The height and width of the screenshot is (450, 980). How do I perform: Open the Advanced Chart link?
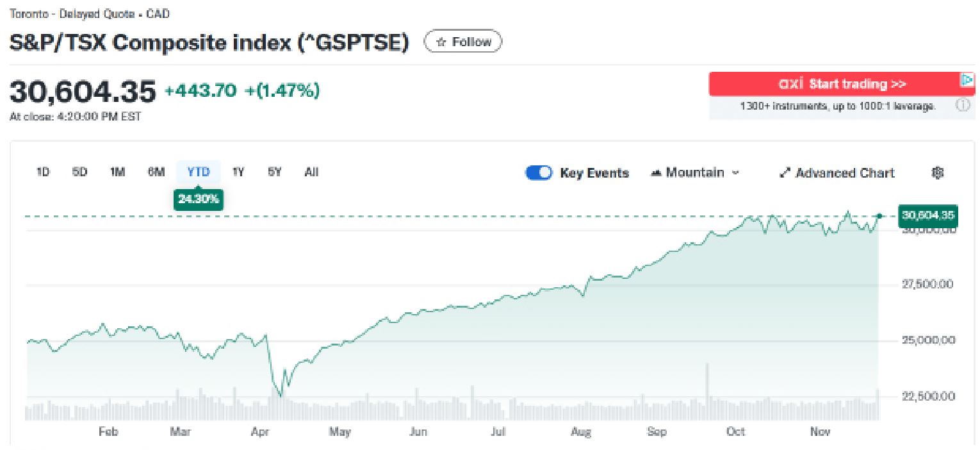pyautogui.click(x=844, y=173)
